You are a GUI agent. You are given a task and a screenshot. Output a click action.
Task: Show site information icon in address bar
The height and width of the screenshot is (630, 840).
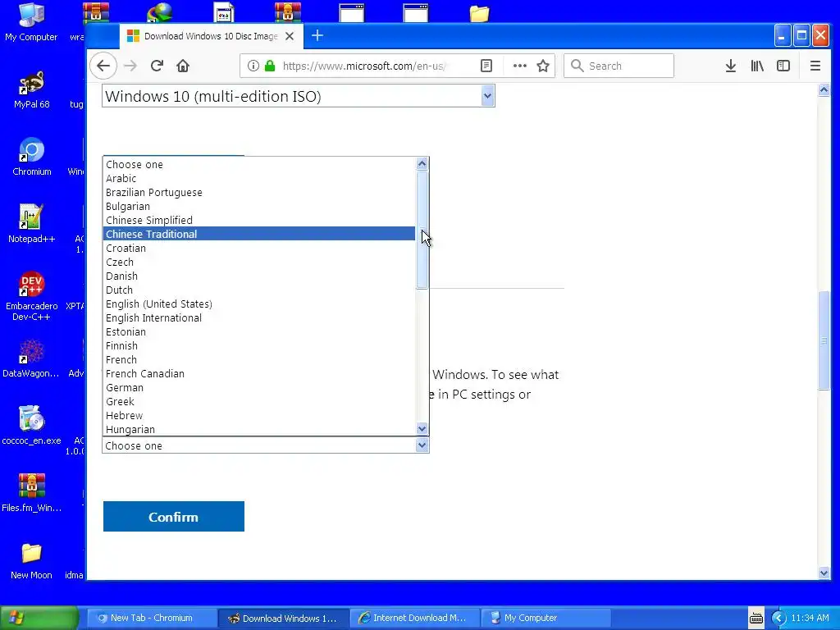[x=253, y=66]
